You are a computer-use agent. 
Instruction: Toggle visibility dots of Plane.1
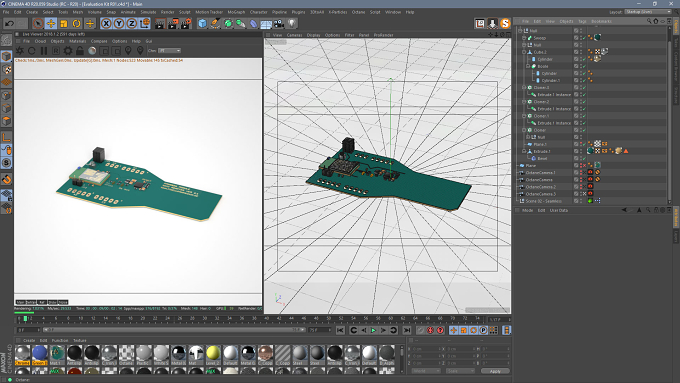pos(581,144)
